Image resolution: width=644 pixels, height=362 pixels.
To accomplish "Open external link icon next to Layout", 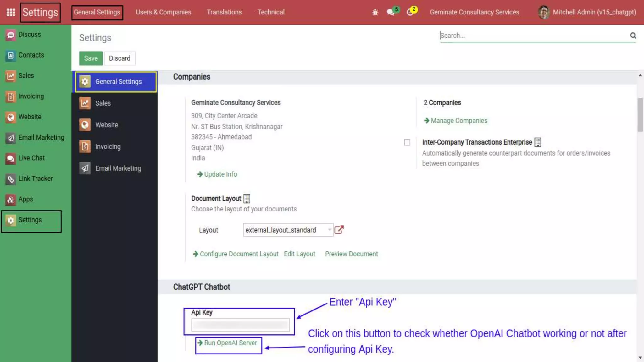I will click(339, 230).
